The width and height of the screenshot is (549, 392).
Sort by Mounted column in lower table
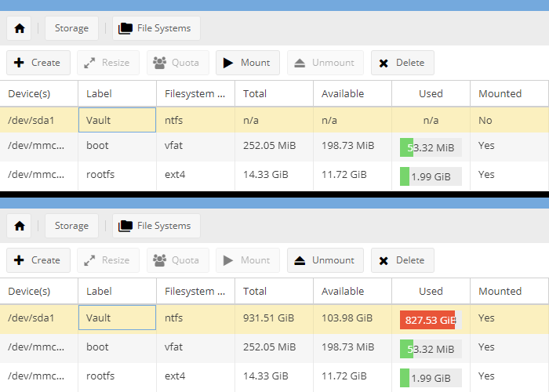(x=510, y=292)
